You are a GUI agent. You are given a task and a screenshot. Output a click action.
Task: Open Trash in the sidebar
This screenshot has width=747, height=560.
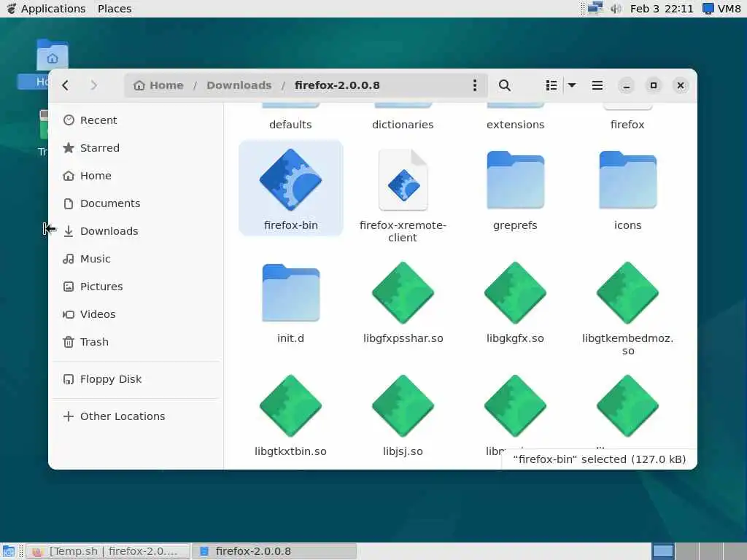pos(136,342)
